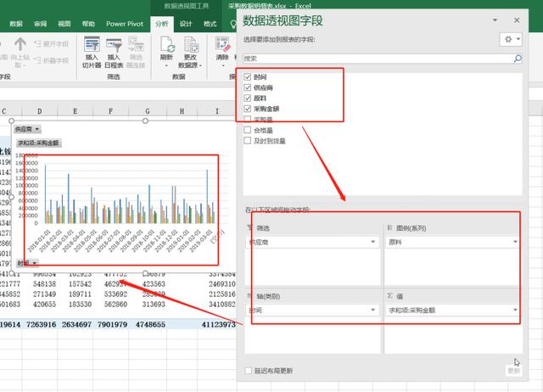Select column H header
Viewport: 543px width, 392px height.
click(182, 111)
